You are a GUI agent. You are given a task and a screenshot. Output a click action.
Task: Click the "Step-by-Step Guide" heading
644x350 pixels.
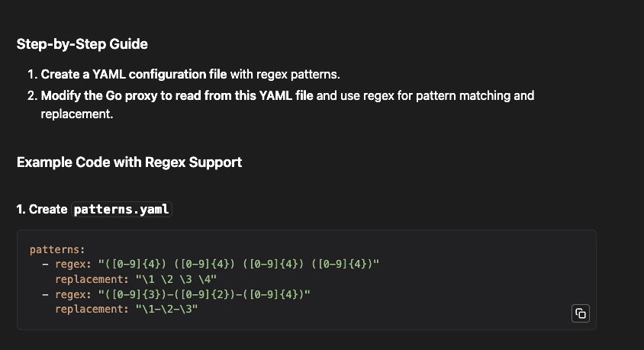tap(82, 44)
